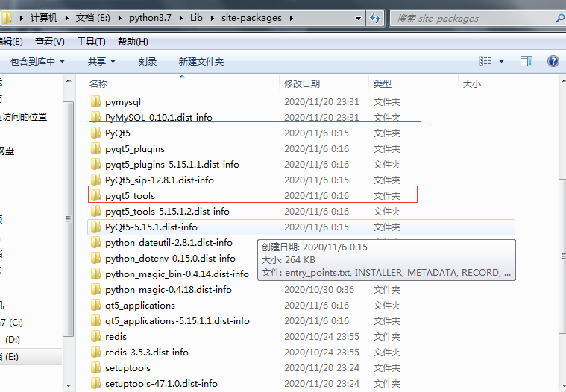Click the folder icon in the address bar
This screenshot has height=392, width=566.
pyautogui.click(x=7, y=18)
